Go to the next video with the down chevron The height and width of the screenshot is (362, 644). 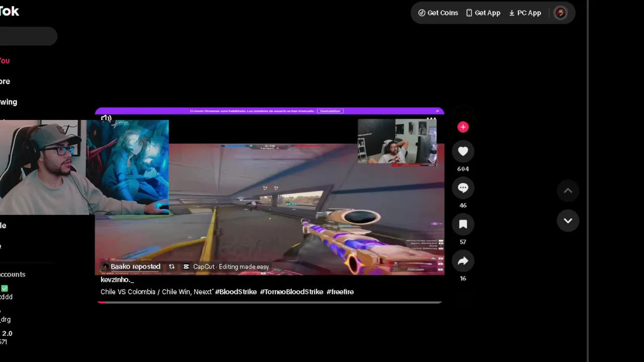(x=568, y=221)
